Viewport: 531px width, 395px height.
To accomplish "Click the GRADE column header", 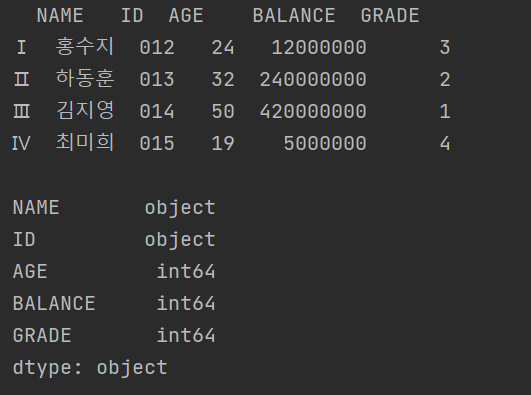I will pyautogui.click(x=390, y=16).
